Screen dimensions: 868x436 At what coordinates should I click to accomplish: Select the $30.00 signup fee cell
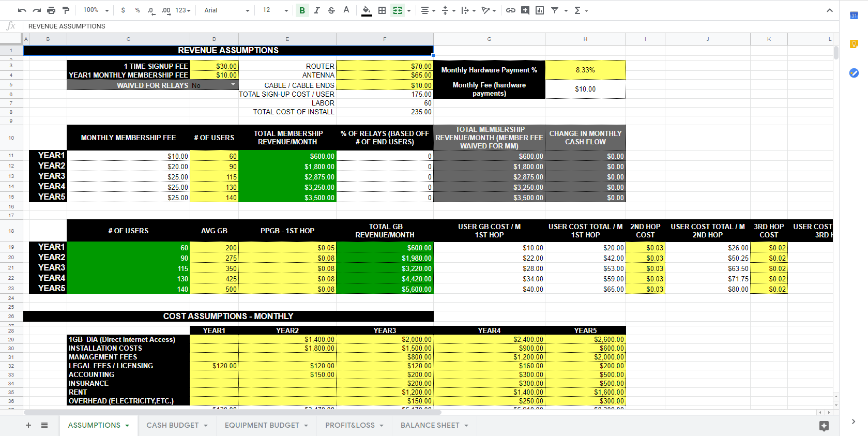(x=214, y=66)
